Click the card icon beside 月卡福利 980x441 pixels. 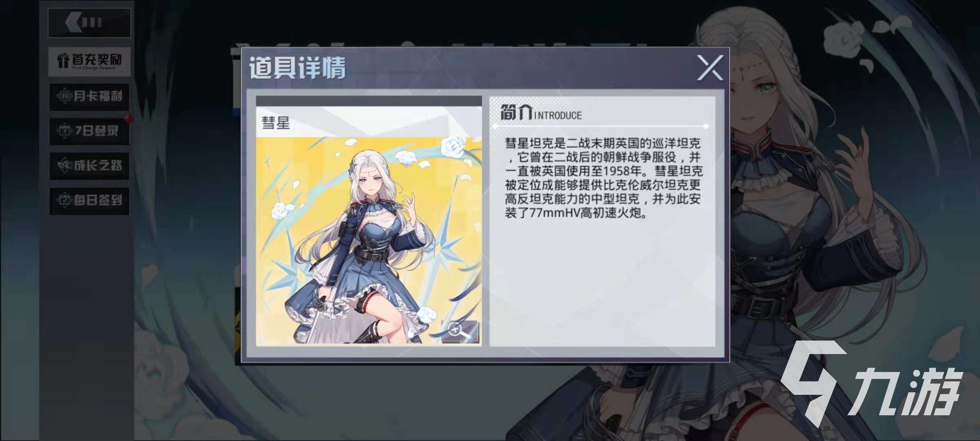pyautogui.click(x=65, y=96)
